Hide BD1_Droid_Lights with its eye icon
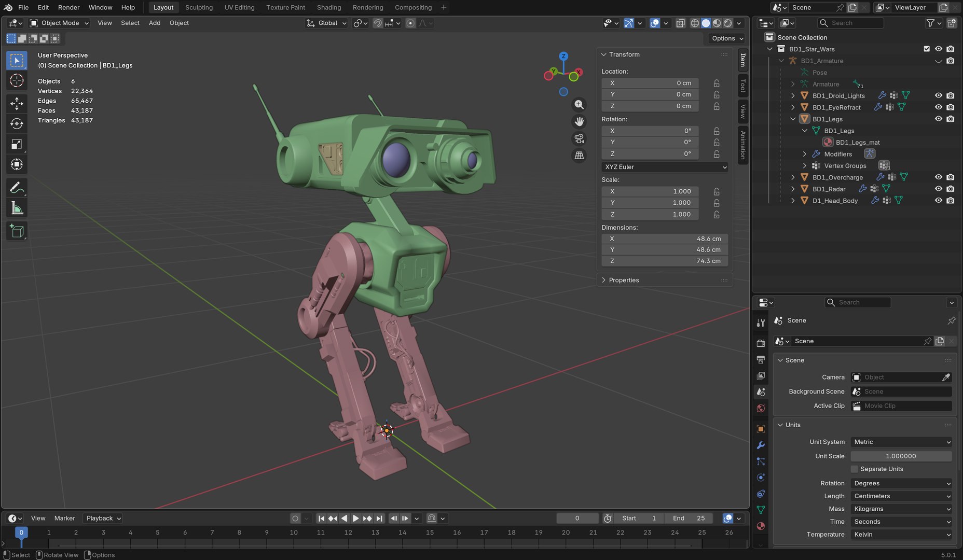Screen dimensions: 963x560 pyautogui.click(x=939, y=95)
